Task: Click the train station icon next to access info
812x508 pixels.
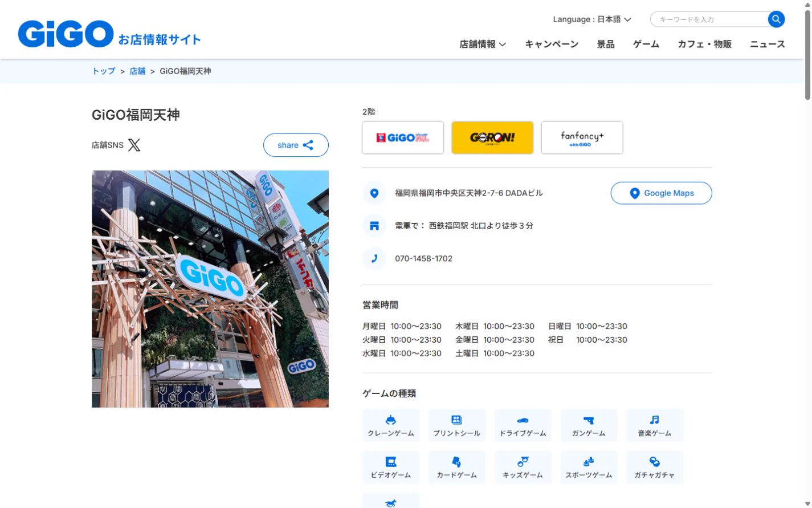Action: click(374, 226)
